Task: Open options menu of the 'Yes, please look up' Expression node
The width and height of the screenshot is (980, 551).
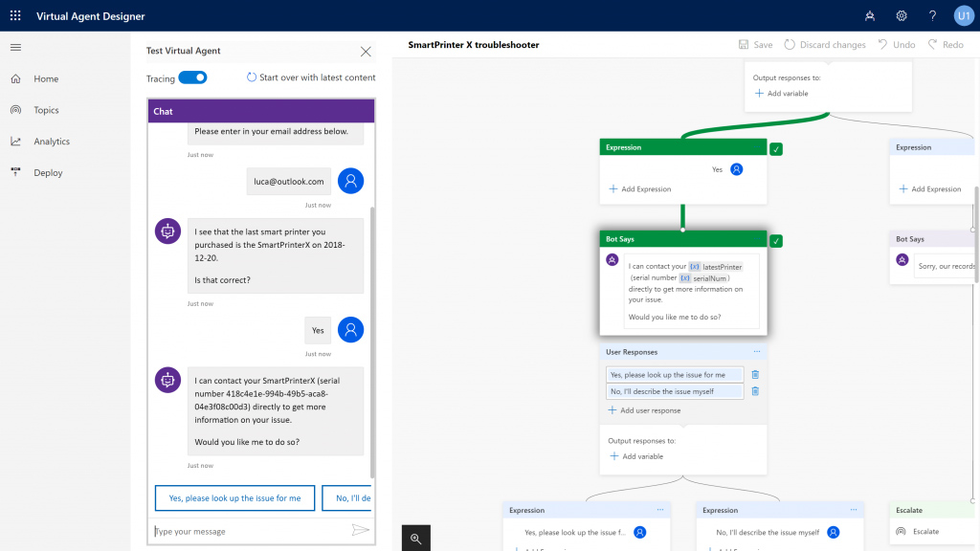Action: tap(659, 510)
